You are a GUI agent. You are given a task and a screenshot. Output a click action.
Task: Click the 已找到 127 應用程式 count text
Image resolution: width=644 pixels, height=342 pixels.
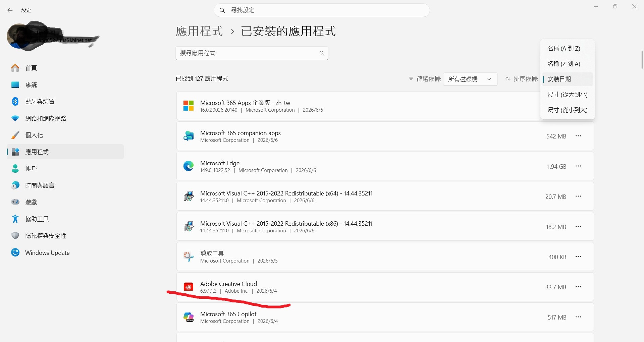coord(202,79)
